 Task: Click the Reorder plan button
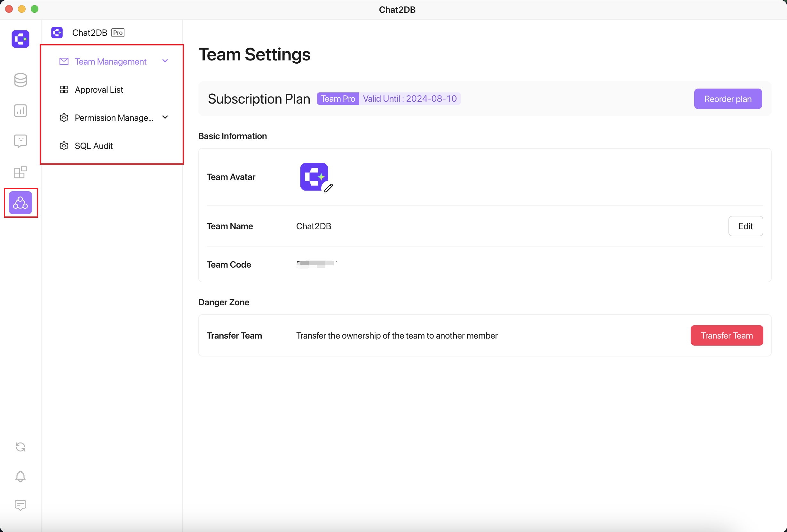728,99
